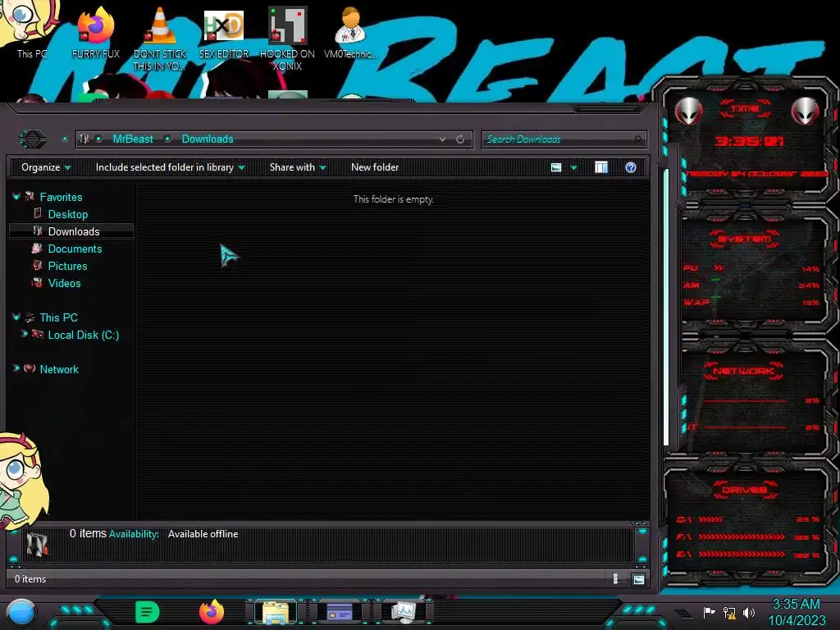Click the refresh icon in the address bar
This screenshot has height=630, width=840.
[460, 139]
